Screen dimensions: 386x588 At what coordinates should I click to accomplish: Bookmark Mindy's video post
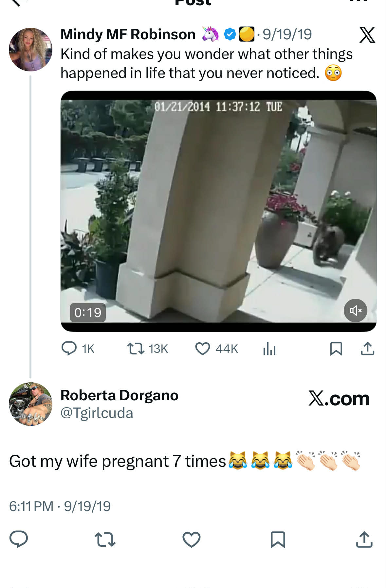[x=336, y=349]
